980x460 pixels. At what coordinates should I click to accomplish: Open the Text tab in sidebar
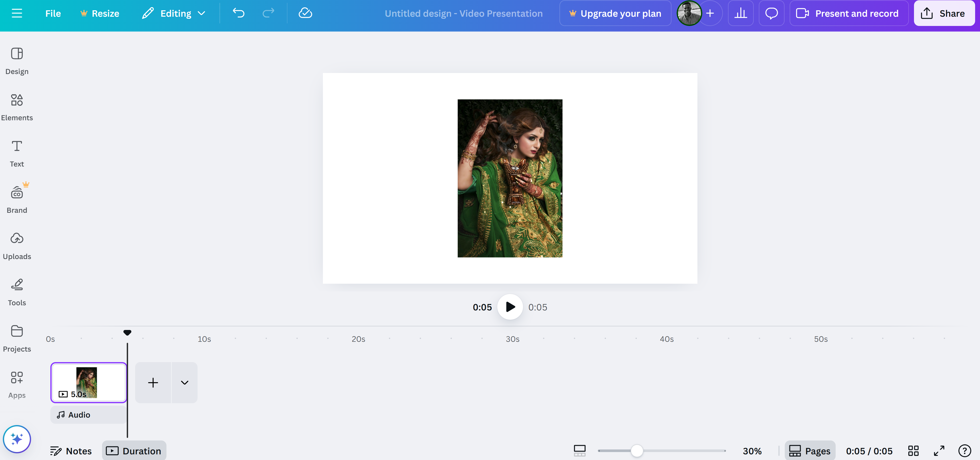coord(17,153)
